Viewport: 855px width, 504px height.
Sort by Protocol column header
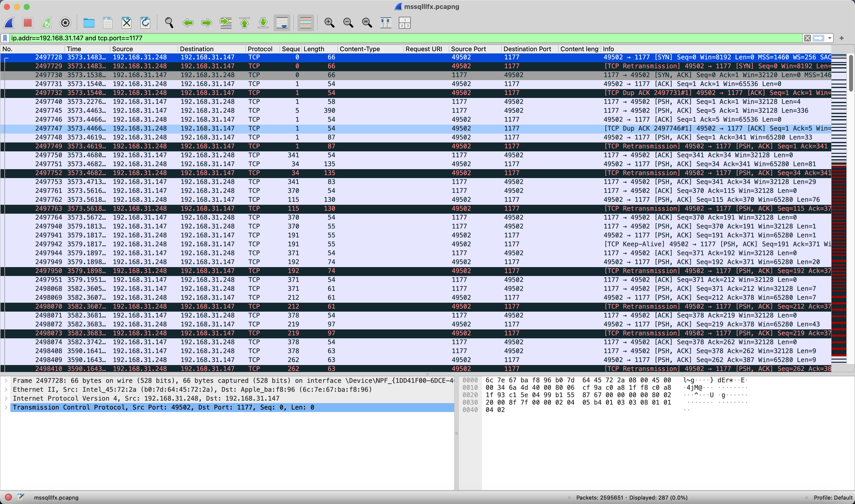(x=262, y=49)
